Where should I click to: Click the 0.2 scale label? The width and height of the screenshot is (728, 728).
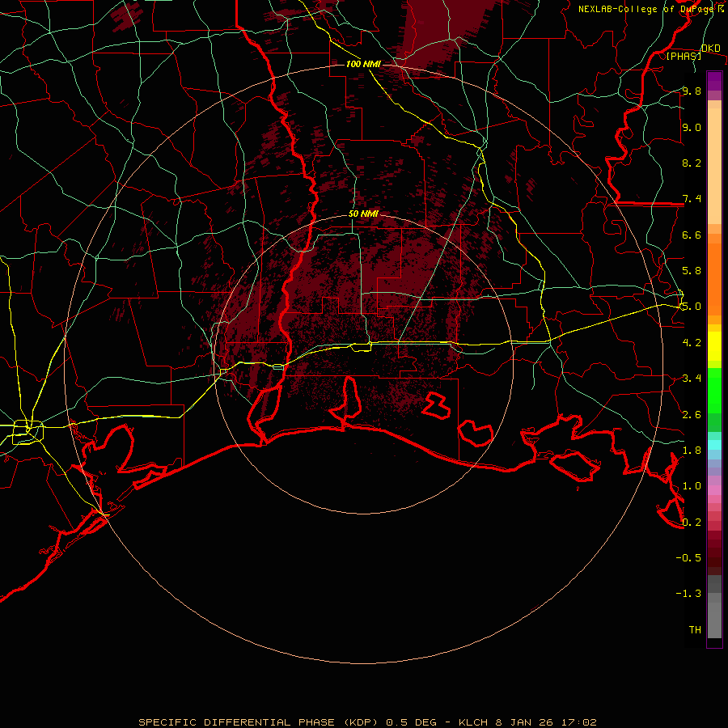(692, 523)
